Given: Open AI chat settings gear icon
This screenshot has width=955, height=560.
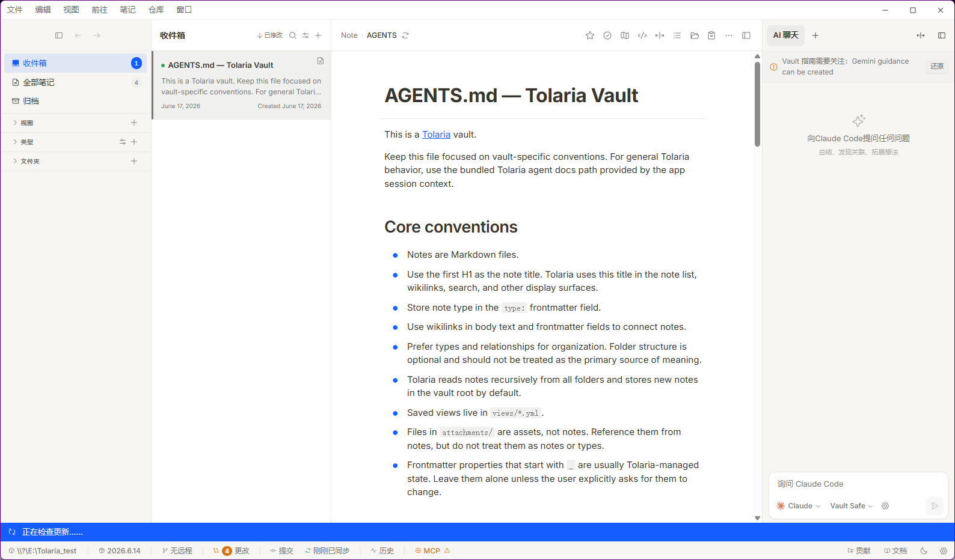Looking at the screenshot, I should [x=885, y=506].
